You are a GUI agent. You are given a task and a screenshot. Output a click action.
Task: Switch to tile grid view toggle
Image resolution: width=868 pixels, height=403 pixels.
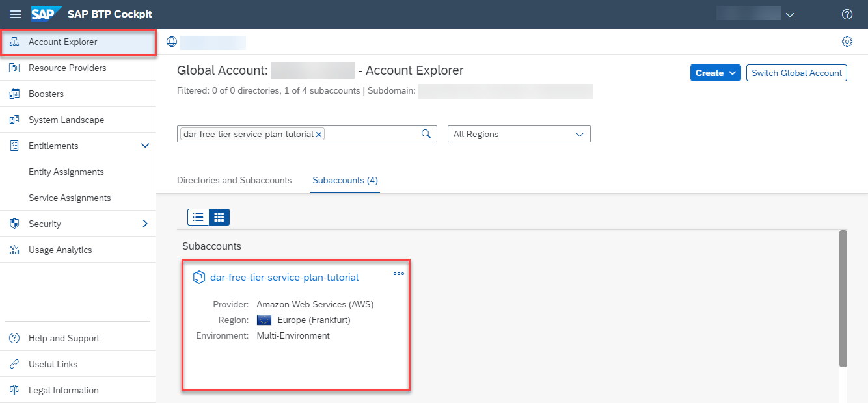[x=219, y=217]
